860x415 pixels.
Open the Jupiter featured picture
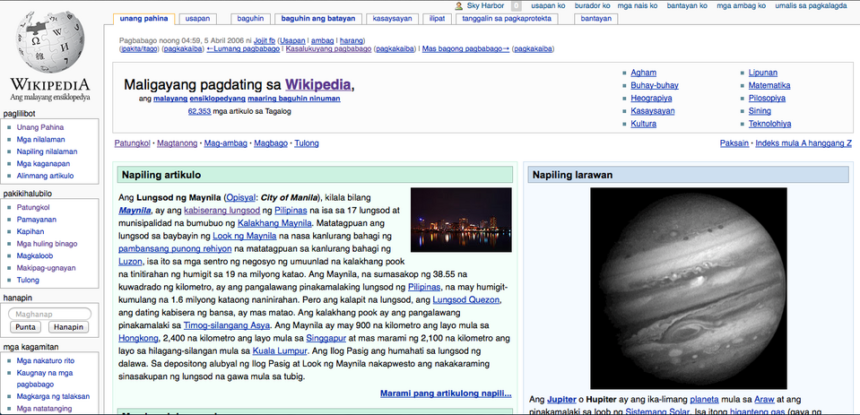click(x=688, y=288)
